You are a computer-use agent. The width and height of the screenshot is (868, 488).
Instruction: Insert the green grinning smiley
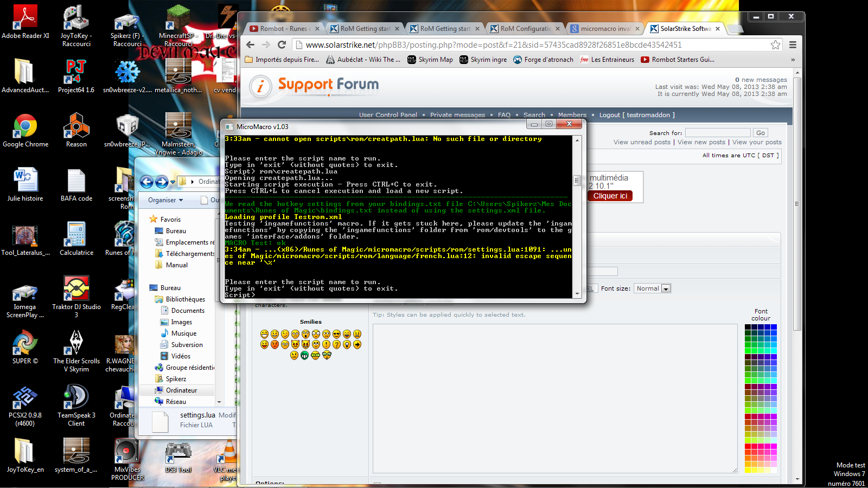305,355
